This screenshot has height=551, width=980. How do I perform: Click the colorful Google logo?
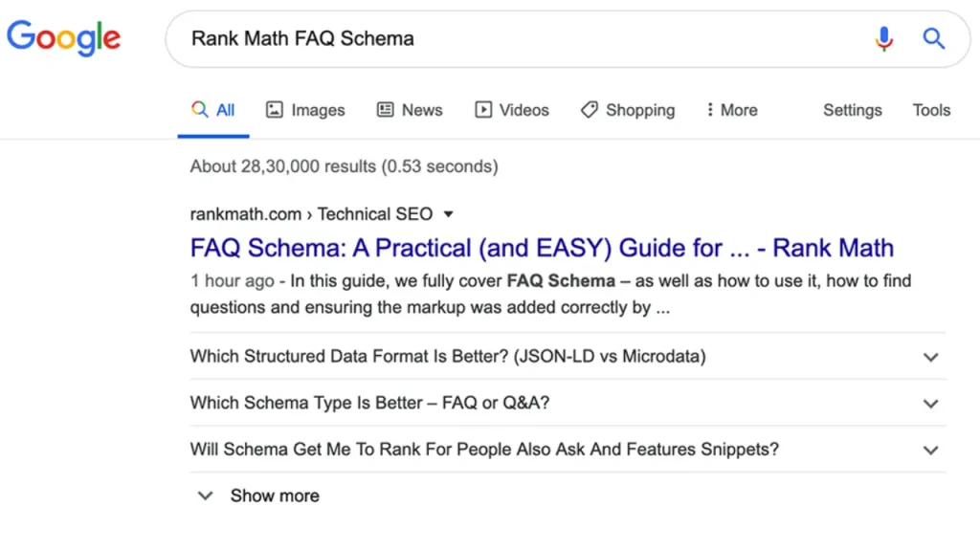coord(63,38)
